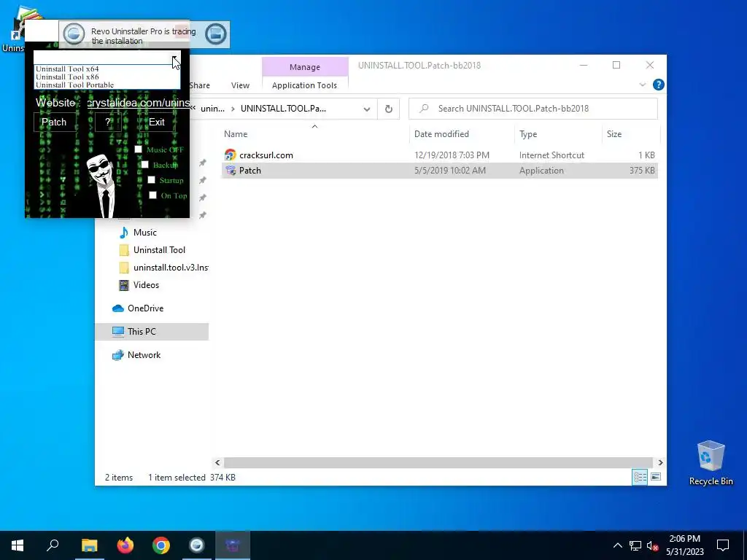Select the Patch application file icon
This screenshot has height=560, width=747.
[x=231, y=171]
